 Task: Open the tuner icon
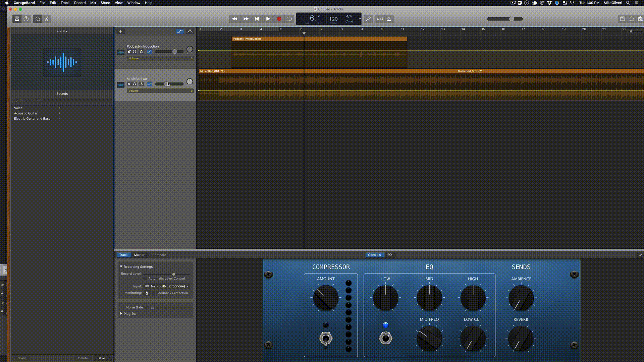[x=368, y=19]
